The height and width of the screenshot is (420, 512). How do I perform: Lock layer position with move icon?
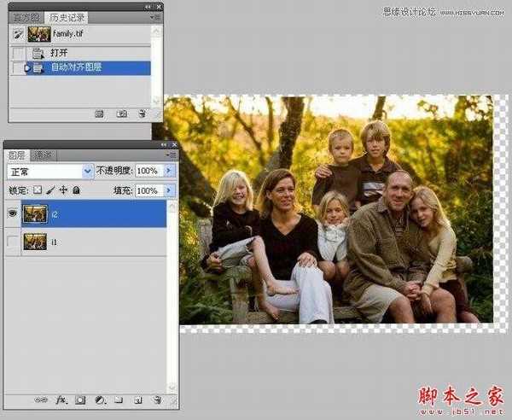(x=63, y=190)
